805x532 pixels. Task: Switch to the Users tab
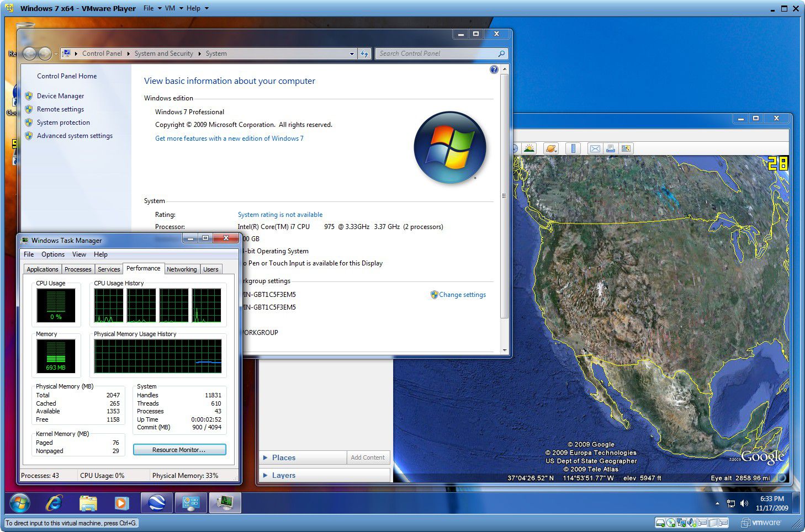coord(211,269)
